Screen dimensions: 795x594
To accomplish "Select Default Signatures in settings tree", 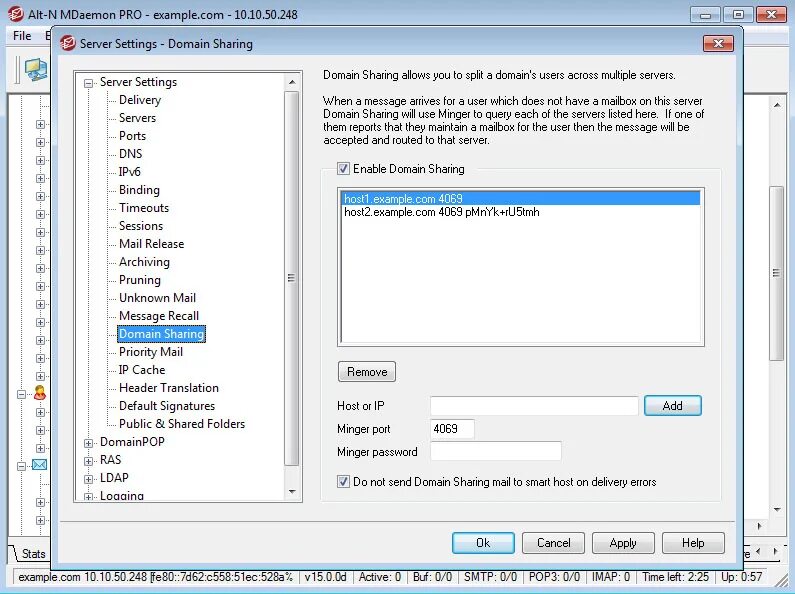I will point(167,405).
